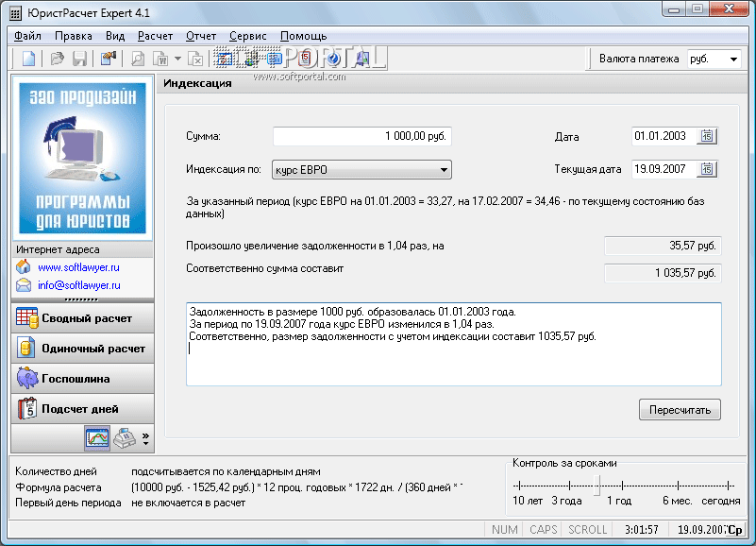Click the Подсчет дней calendar icon
Screen dimensions: 756x546
point(27,408)
